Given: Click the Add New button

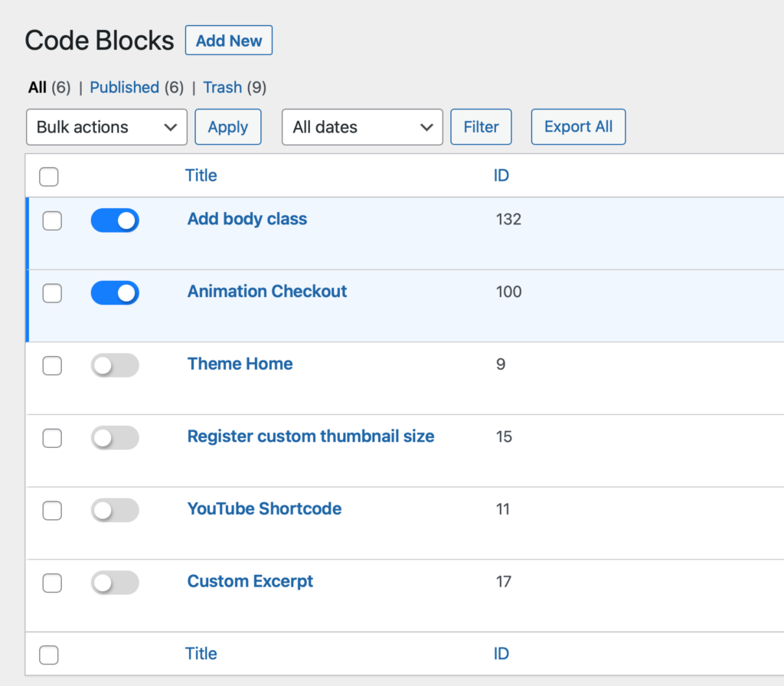Looking at the screenshot, I should [228, 41].
